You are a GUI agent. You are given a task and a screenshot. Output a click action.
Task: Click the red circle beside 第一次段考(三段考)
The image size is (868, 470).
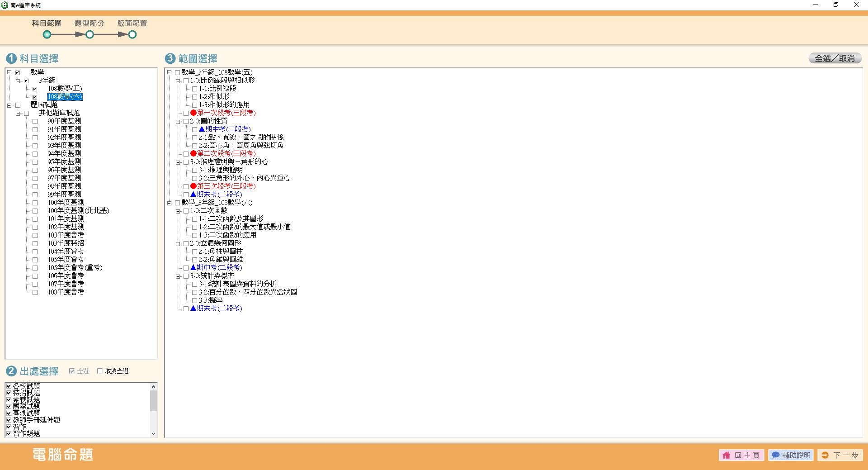pos(193,113)
